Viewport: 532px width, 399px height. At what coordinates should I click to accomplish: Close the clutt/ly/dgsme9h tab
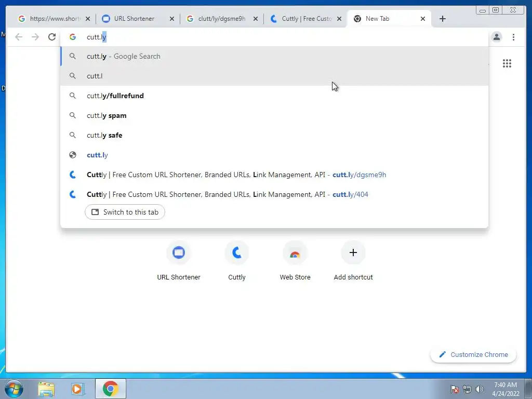pos(256,19)
